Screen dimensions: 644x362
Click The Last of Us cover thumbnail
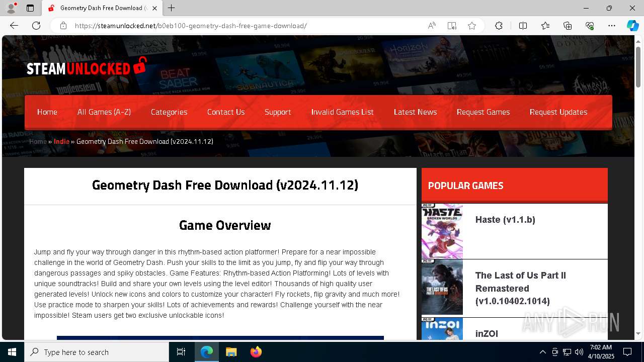tap(442, 287)
